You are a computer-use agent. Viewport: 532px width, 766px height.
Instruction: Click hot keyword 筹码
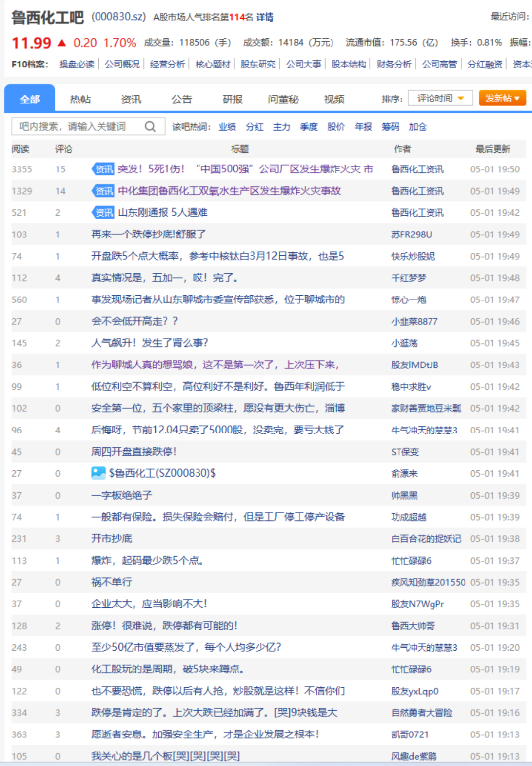click(390, 127)
